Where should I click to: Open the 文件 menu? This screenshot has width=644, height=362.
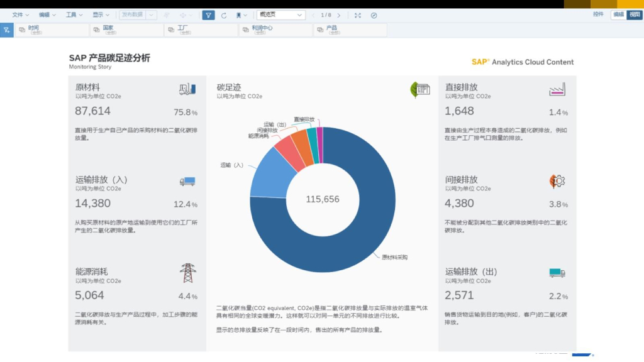coord(19,14)
